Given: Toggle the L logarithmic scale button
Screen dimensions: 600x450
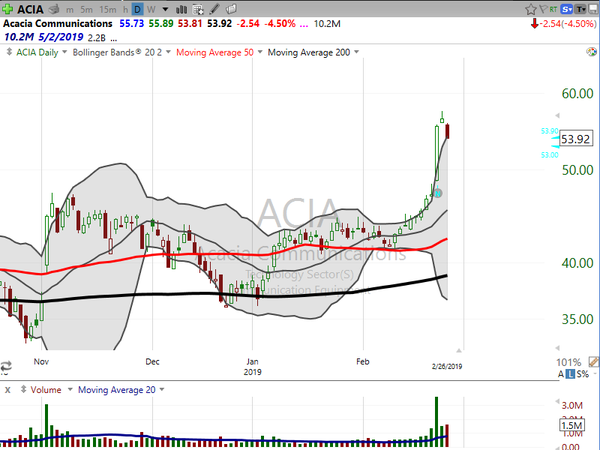Looking at the screenshot, I should 571,374.
